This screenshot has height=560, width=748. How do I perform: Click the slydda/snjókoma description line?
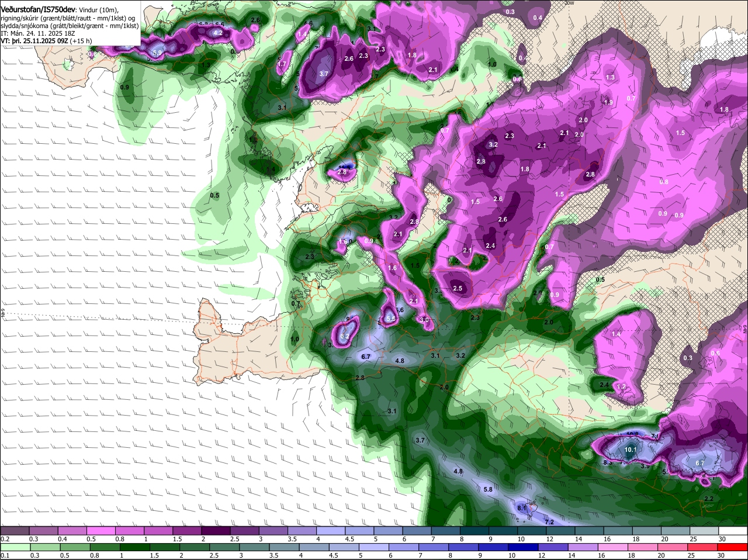pos(70,26)
